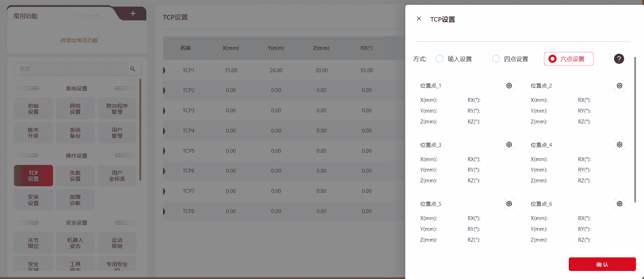Capture point using 位置点_5 target icon
This screenshot has height=279, width=644.
(x=509, y=204)
